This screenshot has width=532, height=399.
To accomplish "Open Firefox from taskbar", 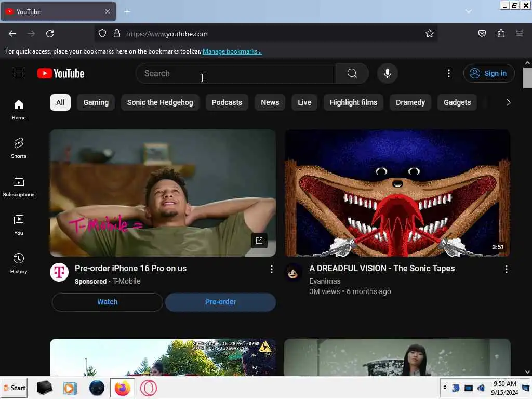I will 122,388.
